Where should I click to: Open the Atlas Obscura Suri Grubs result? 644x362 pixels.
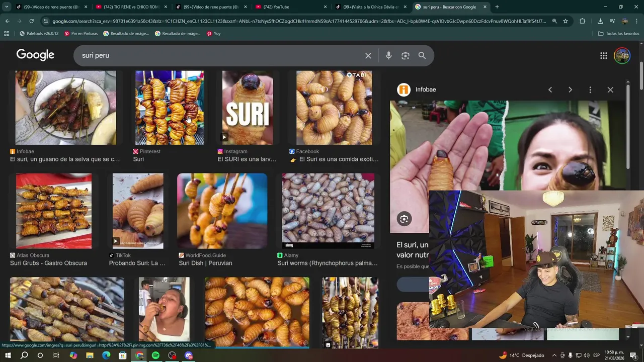(x=48, y=263)
